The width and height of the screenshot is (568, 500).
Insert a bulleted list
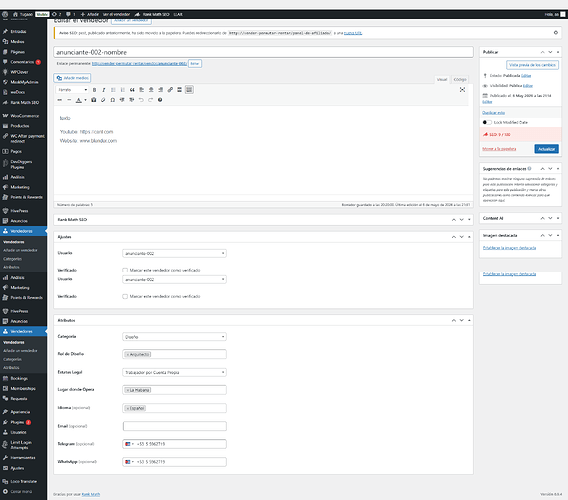coord(113,90)
